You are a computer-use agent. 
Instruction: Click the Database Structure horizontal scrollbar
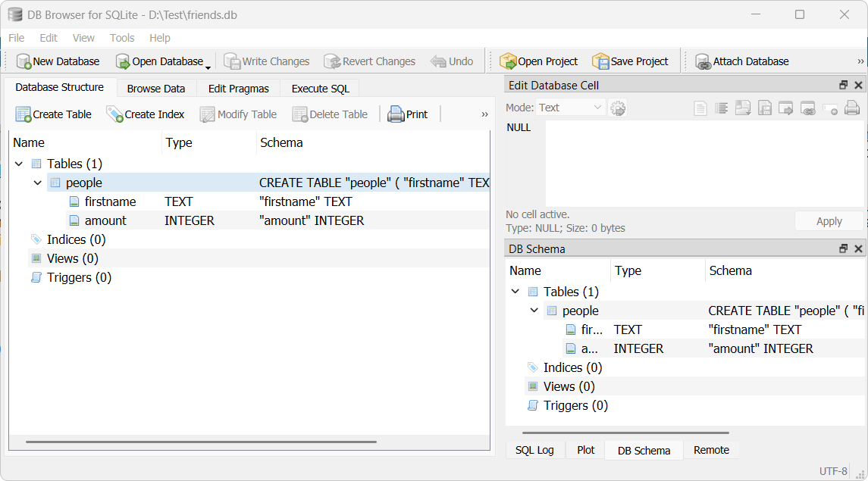click(x=201, y=442)
